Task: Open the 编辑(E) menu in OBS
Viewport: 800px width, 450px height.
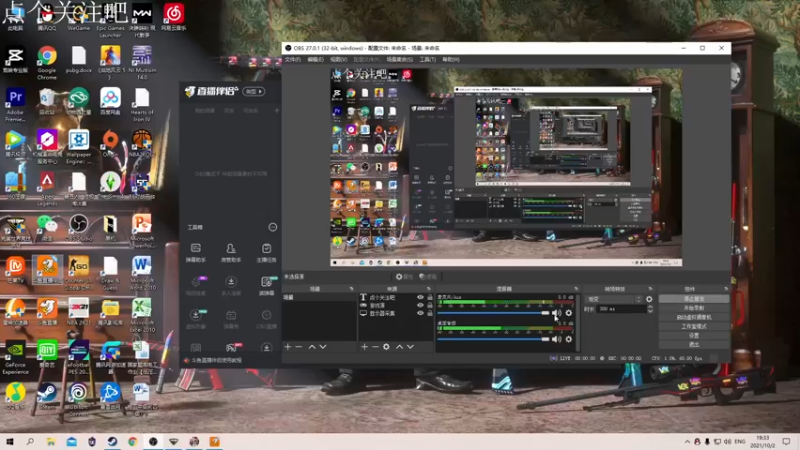Action: [x=315, y=60]
